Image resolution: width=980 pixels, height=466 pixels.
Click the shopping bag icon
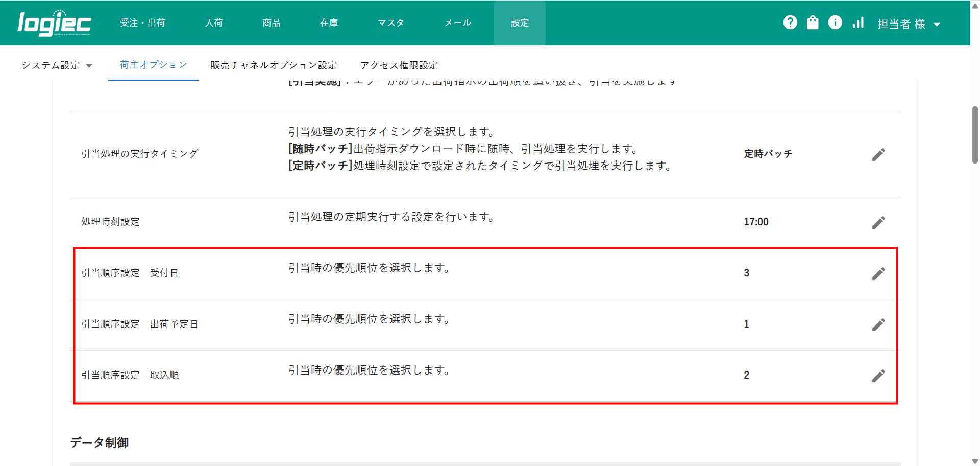813,22
